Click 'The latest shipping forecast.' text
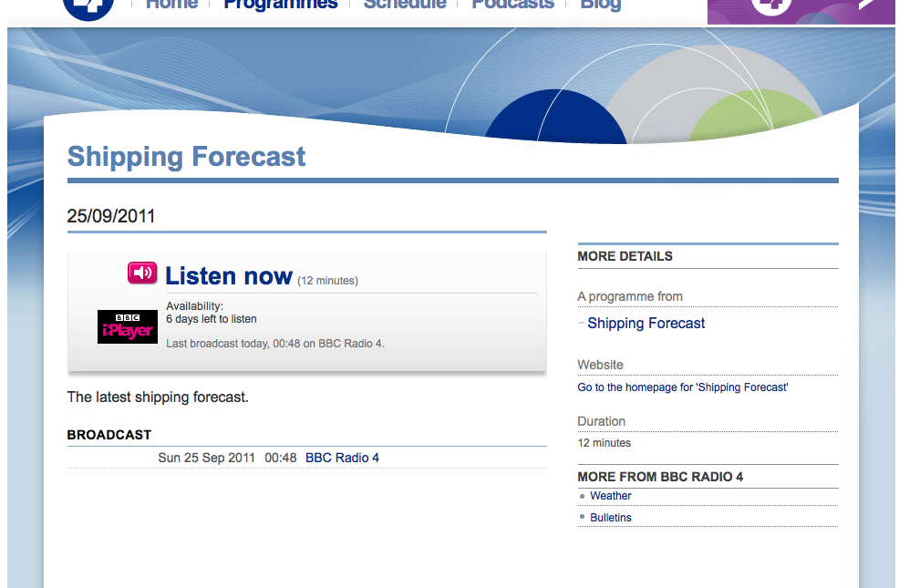This screenshot has width=899, height=588. 158,397
